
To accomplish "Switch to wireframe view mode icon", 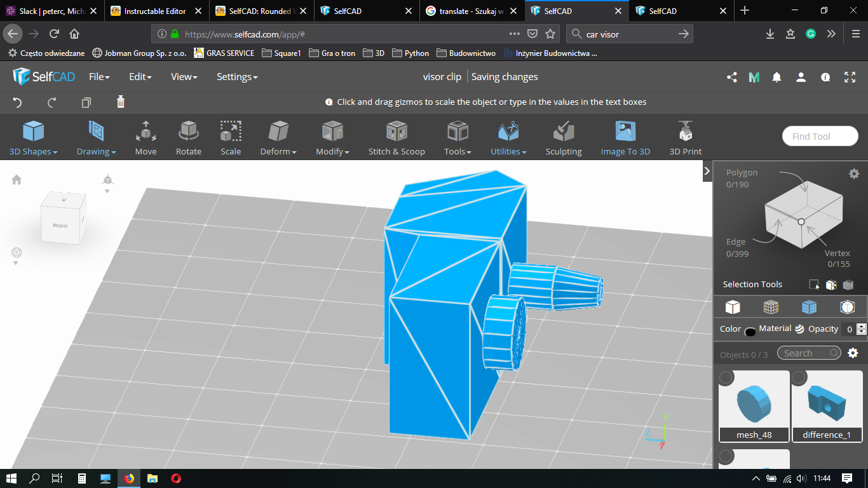I will pyautogui.click(x=771, y=308).
